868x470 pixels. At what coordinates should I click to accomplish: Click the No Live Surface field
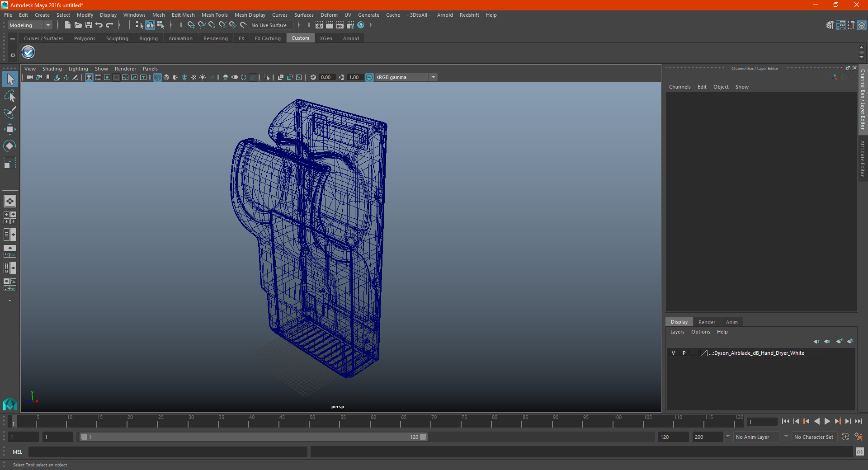click(271, 25)
